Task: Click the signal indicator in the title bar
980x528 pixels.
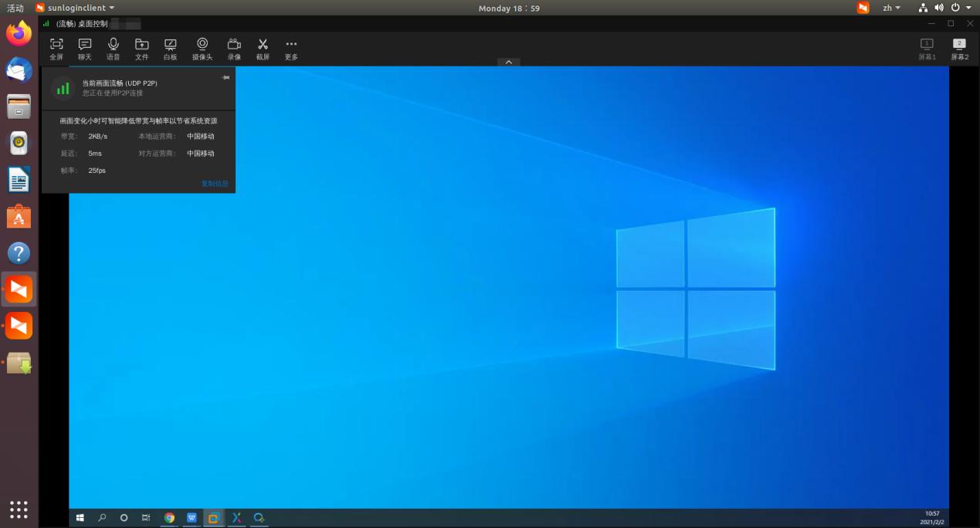Action: pyautogui.click(x=46, y=24)
